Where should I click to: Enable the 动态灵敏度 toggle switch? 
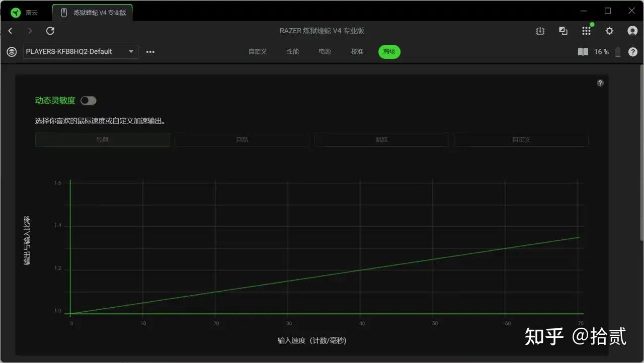point(89,101)
